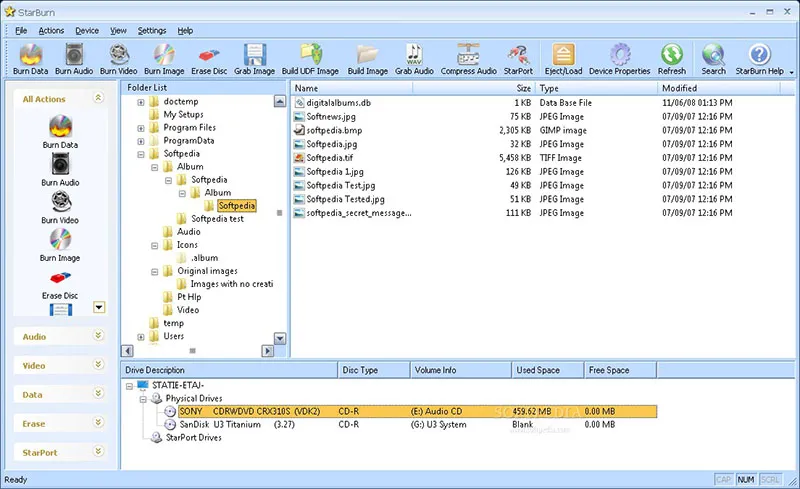Expand the StarPort sidebar section

pyautogui.click(x=97, y=453)
